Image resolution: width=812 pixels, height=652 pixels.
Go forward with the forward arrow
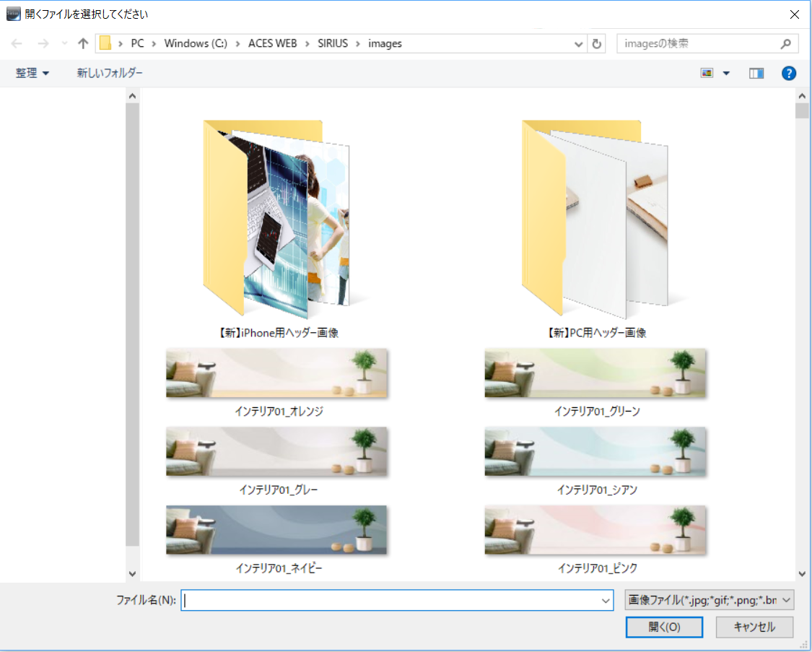(x=43, y=43)
